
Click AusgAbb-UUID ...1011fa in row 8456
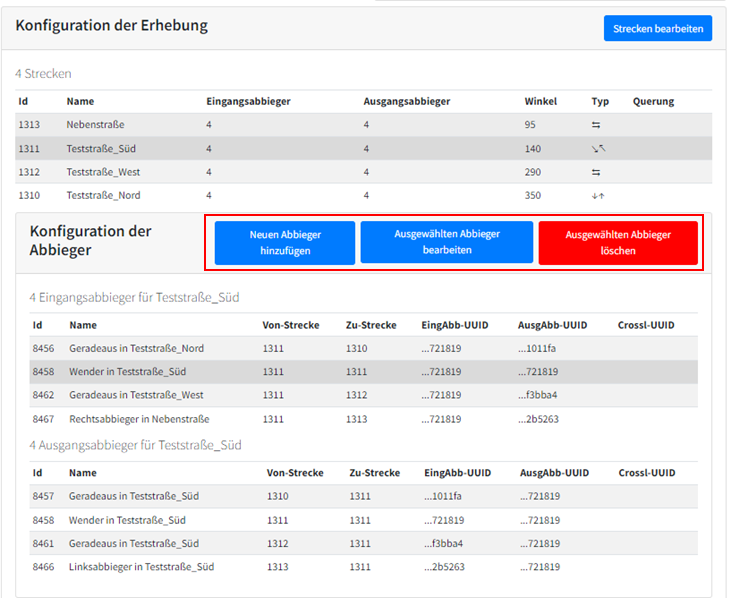[x=537, y=348]
